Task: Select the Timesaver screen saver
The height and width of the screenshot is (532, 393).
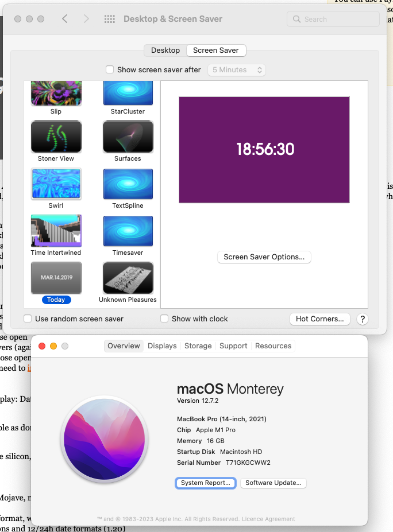Action: (x=128, y=231)
